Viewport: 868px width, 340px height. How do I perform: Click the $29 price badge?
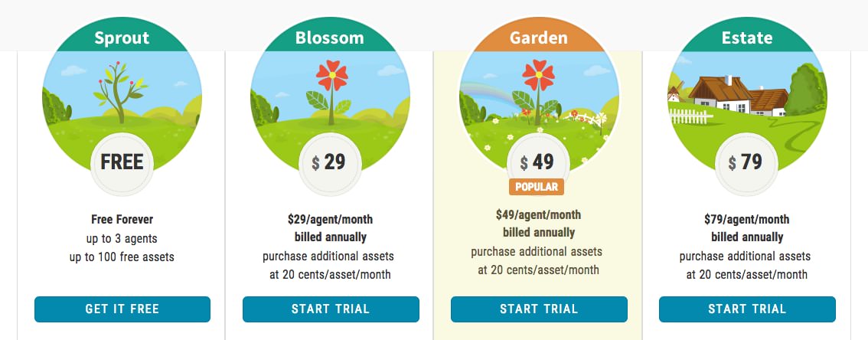click(x=331, y=162)
